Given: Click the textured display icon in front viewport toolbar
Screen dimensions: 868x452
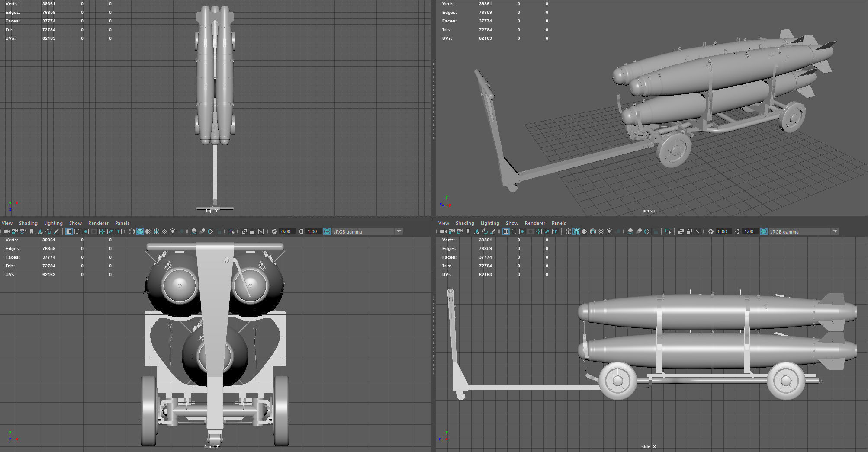Looking at the screenshot, I should [164, 231].
